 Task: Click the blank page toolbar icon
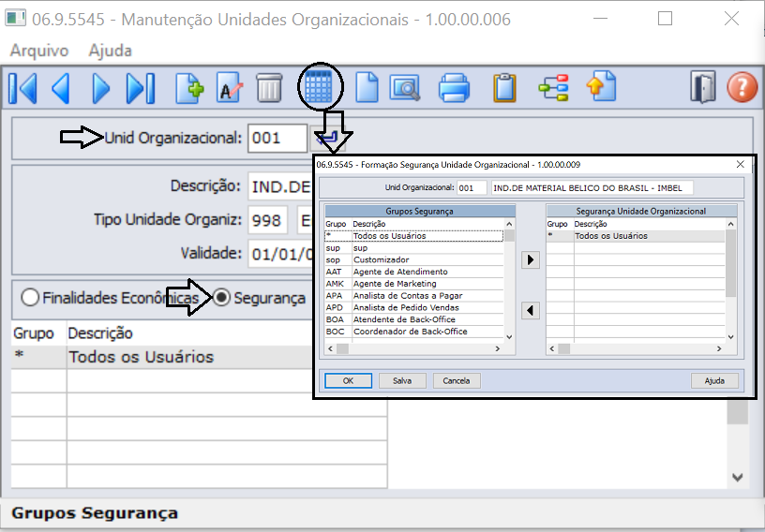[367, 88]
